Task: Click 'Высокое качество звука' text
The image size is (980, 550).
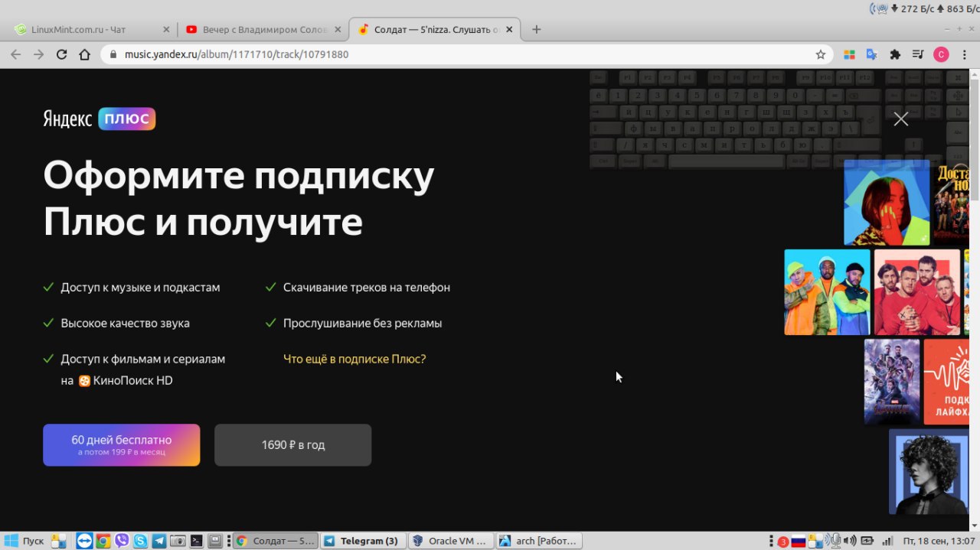Action: 126,323
